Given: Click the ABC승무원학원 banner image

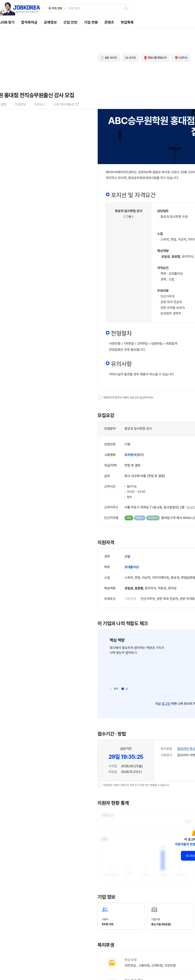Looking at the screenshot, I should pyautogui.click(x=146, y=137).
